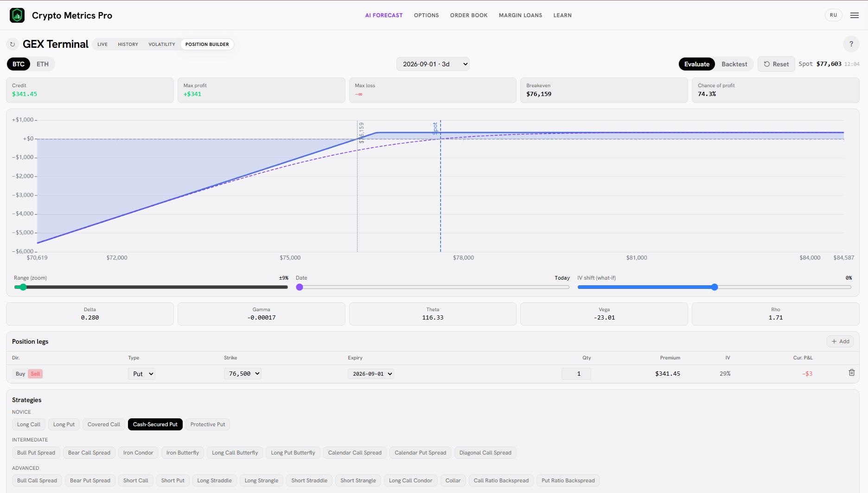Open the AI Forecast menu

click(384, 15)
